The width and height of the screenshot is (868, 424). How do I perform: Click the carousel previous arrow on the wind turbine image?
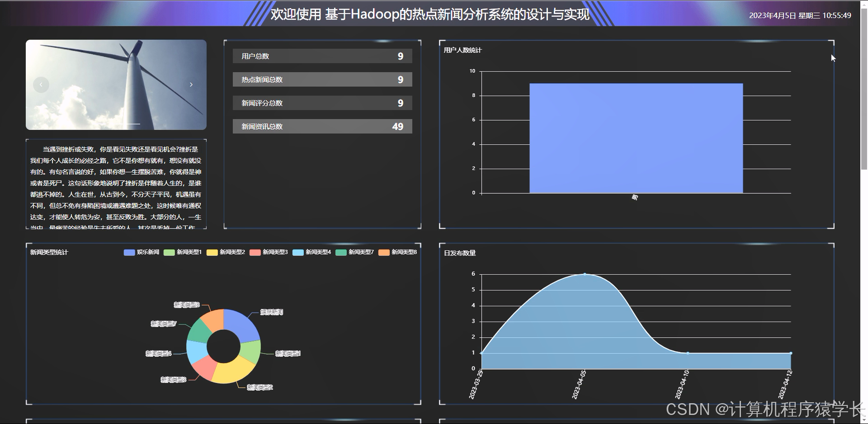(x=41, y=84)
